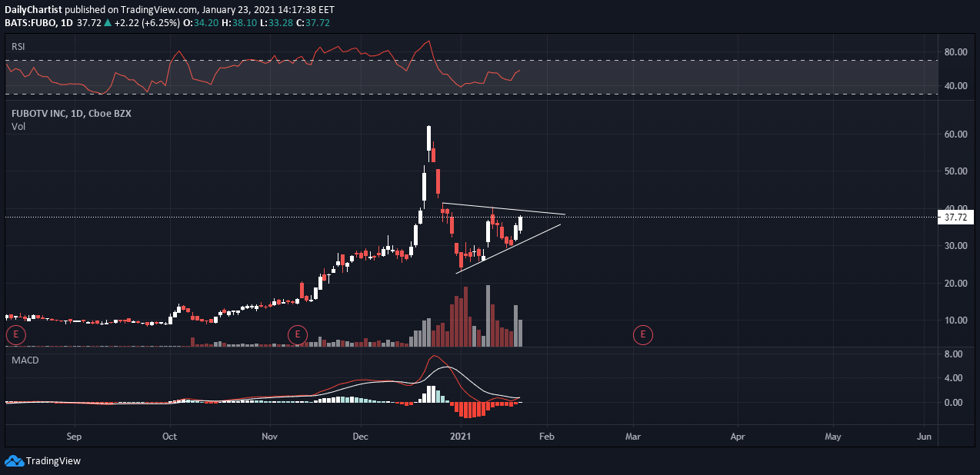Open the September earnings marker E icon
Viewport: 980px width, 475px height.
pyautogui.click(x=15, y=334)
